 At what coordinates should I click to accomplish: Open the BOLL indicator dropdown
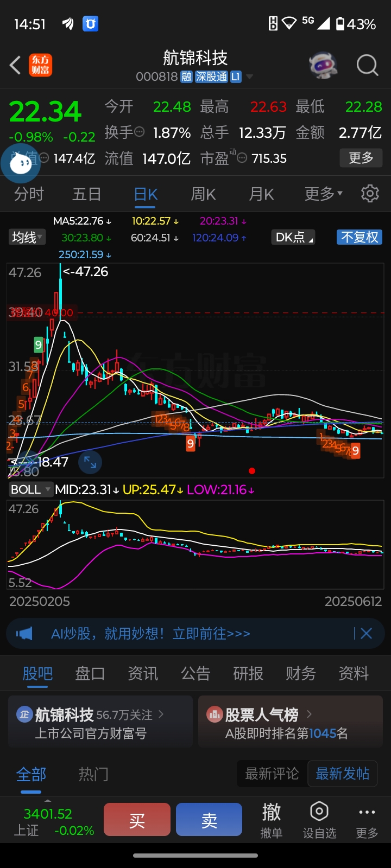click(30, 489)
